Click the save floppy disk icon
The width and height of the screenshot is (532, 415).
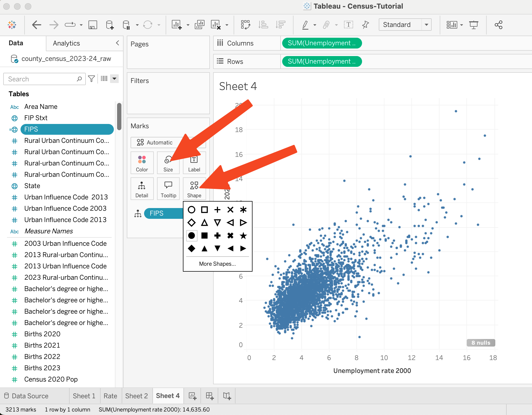[93, 25]
